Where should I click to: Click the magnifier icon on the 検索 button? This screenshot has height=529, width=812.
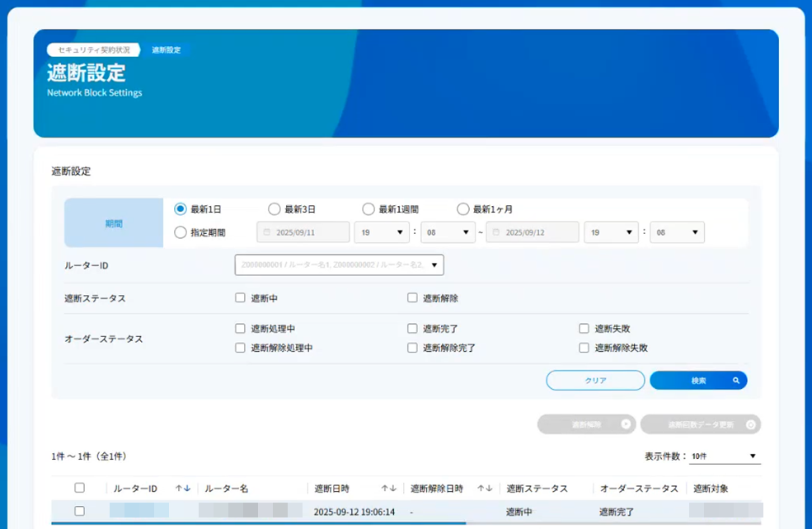pos(736,381)
